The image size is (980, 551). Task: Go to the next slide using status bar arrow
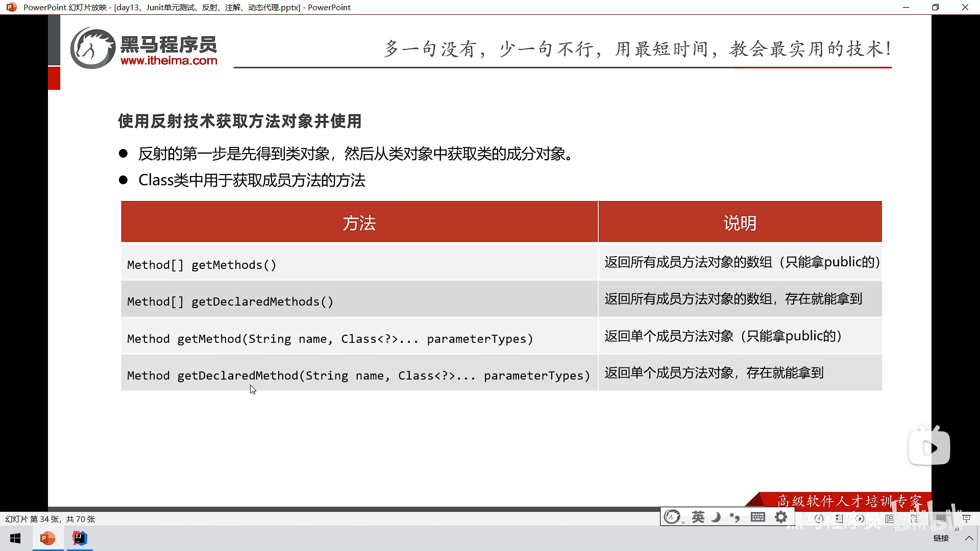click(x=860, y=518)
